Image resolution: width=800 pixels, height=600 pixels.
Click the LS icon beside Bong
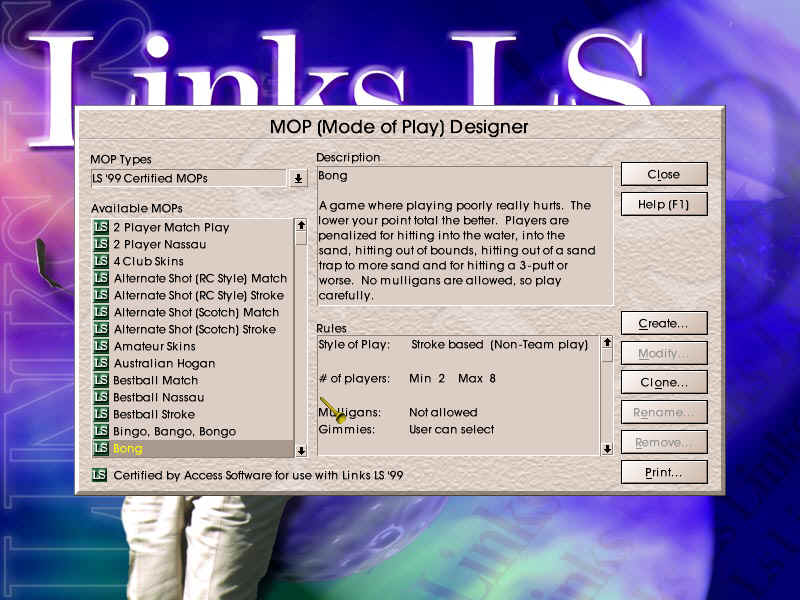(x=101, y=448)
